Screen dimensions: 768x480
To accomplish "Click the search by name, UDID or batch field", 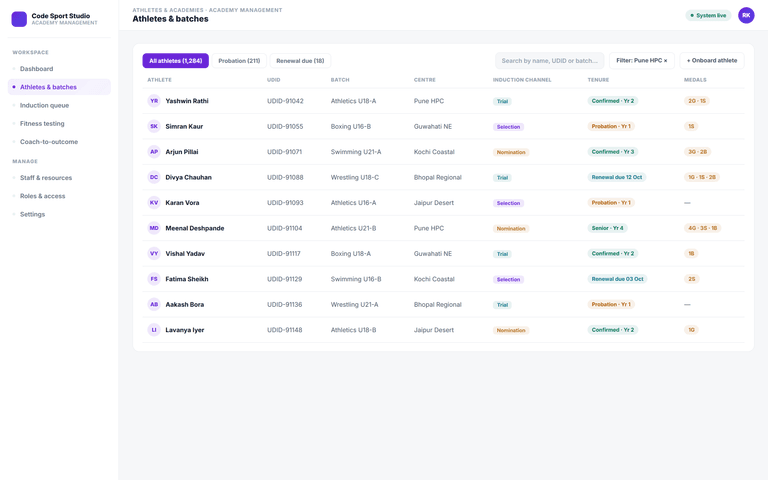I will click(550, 61).
